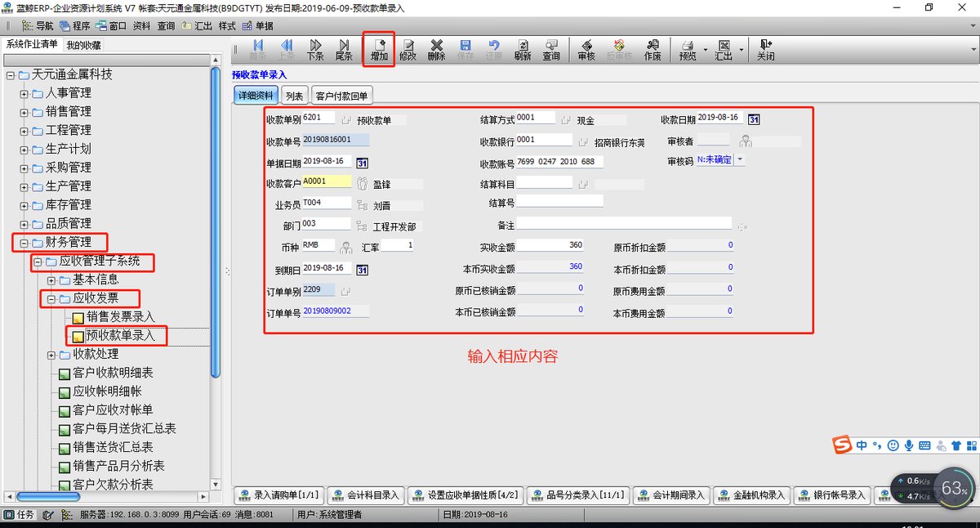
Task: Open the 样式 menu
Action: 227,25
